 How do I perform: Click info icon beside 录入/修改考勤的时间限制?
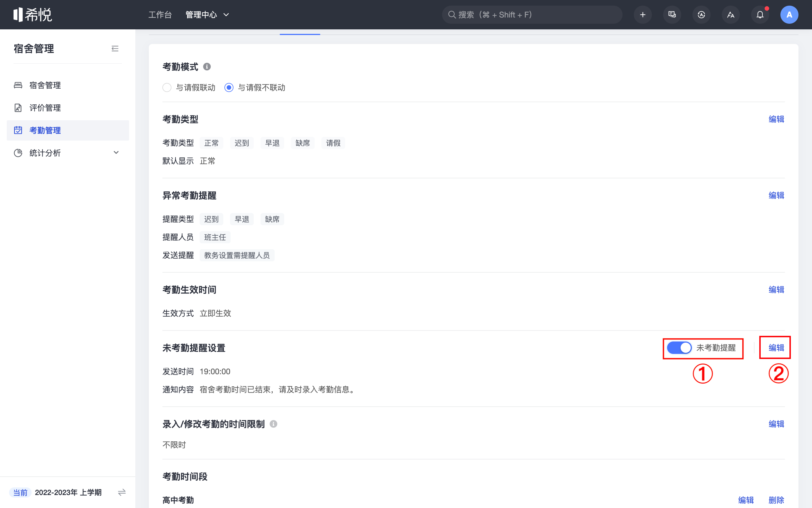(273, 424)
